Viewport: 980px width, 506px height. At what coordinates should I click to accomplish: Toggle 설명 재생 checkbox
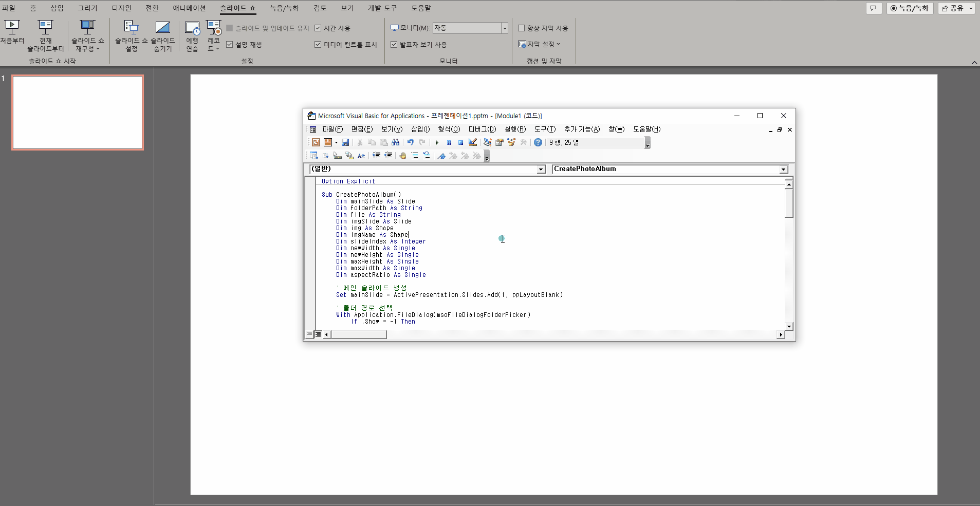[x=229, y=45]
